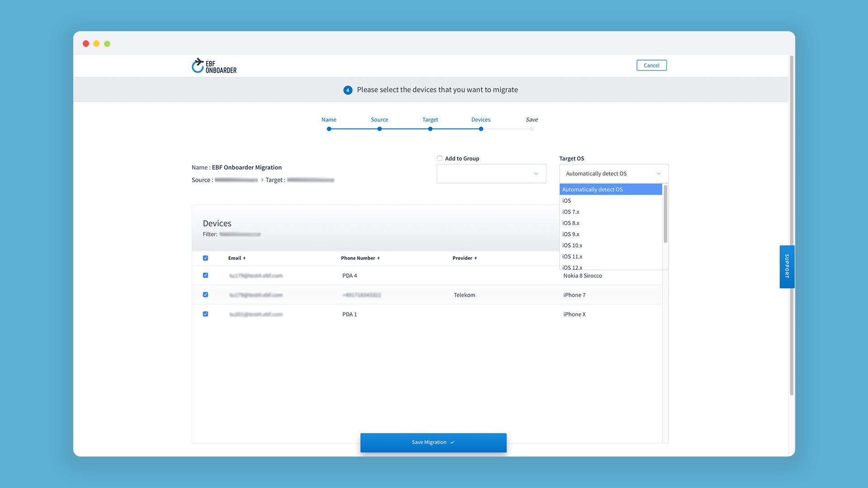Click the Provider column sort arrows
Screen dimensions: 868x488
(476, 258)
